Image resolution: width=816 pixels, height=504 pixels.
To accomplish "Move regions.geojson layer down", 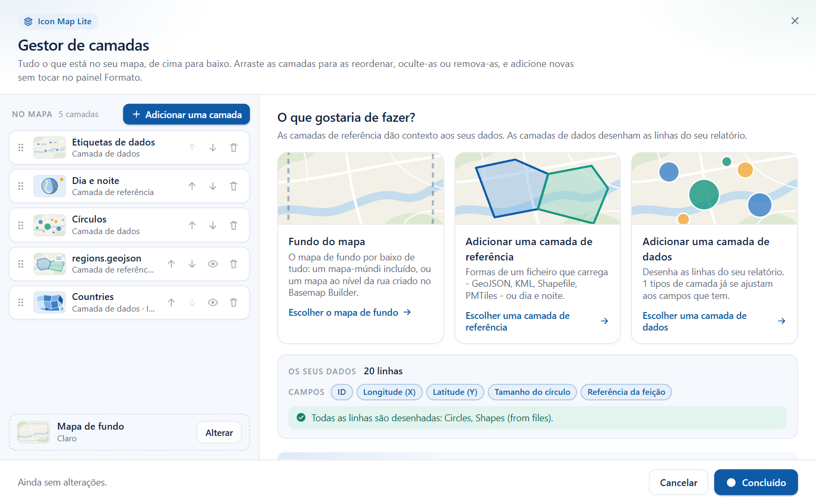I will coord(192,264).
